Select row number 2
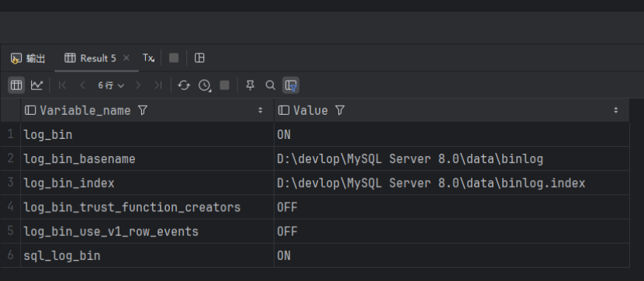This screenshot has height=281, width=644. click(10, 158)
